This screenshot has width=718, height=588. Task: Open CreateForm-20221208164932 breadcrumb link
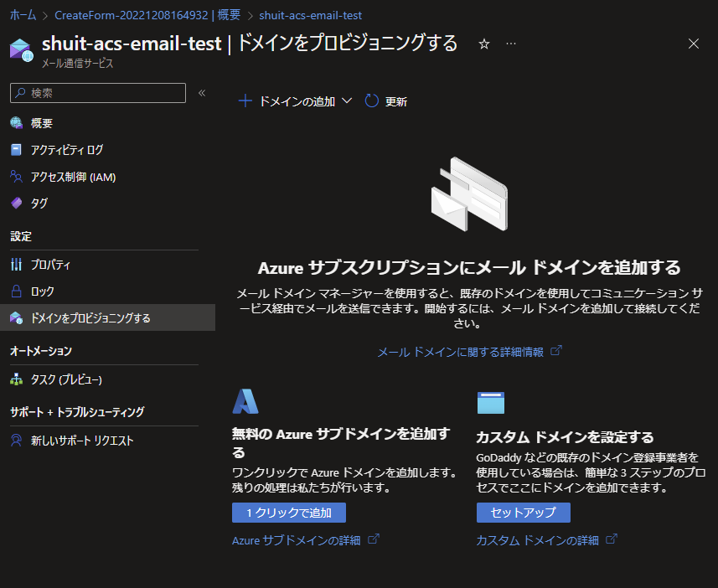[x=147, y=15]
